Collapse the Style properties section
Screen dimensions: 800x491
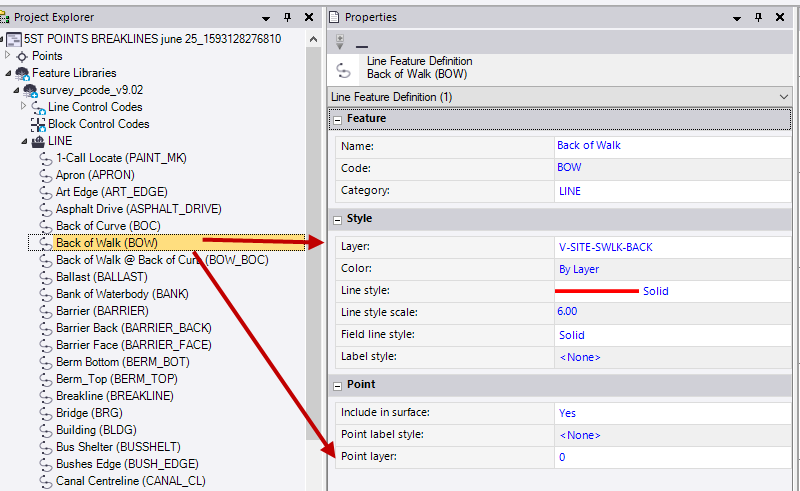point(337,220)
